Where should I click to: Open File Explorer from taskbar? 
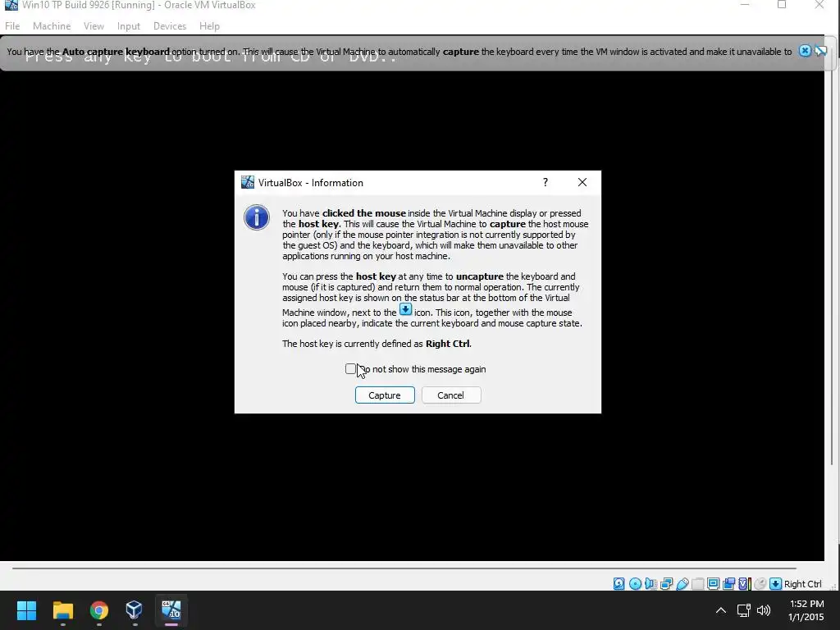[x=62, y=610]
